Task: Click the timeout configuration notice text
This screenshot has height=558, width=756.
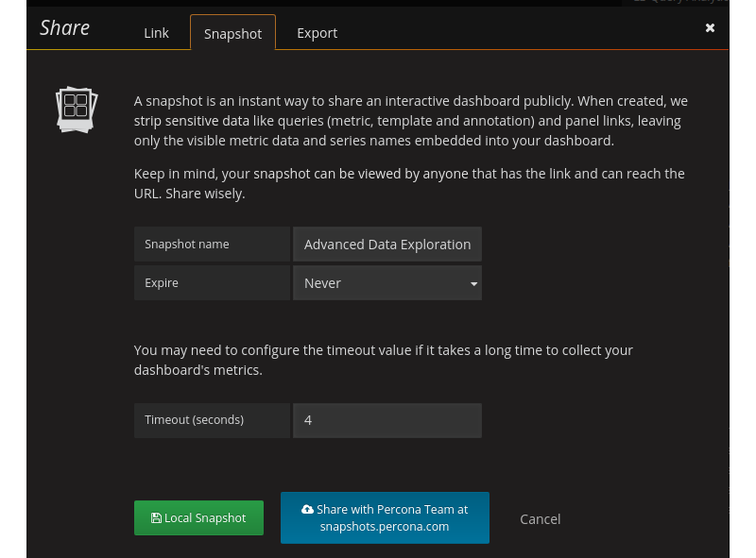Action: coord(383,360)
